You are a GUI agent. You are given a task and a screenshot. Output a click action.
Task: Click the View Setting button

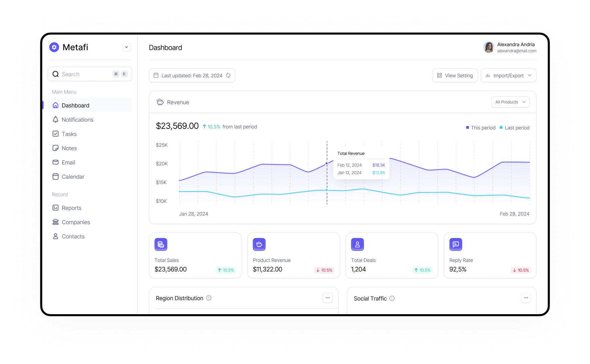click(x=455, y=76)
